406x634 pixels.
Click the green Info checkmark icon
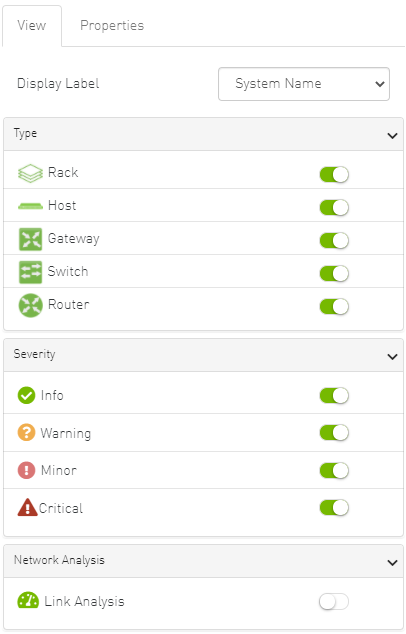tap(26, 395)
